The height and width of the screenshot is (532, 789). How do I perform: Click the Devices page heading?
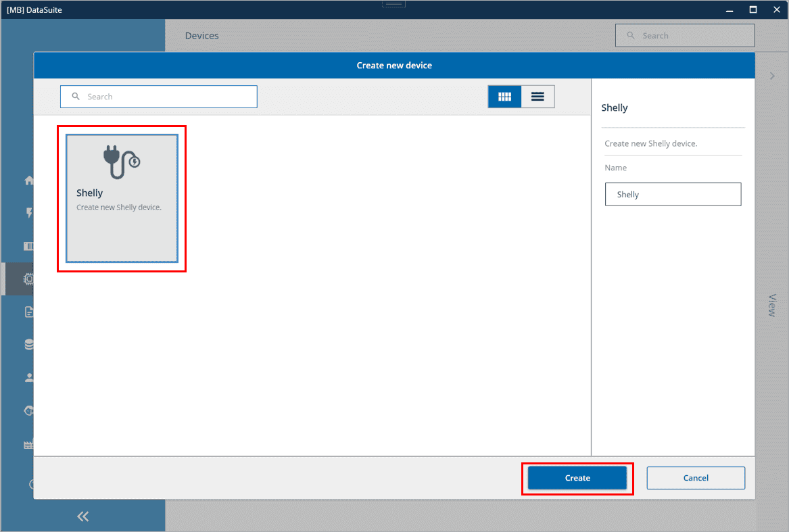tap(201, 36)
